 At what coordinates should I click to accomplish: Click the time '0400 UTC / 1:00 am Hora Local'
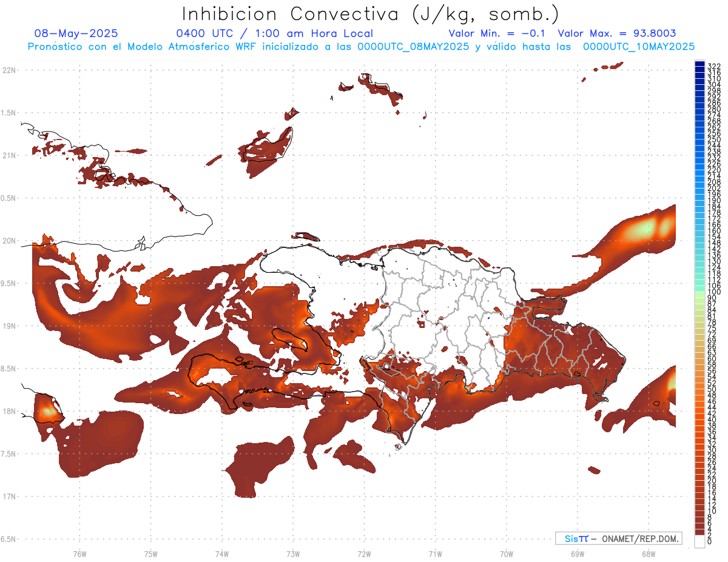pyautogui.click(x=274, y=33)
